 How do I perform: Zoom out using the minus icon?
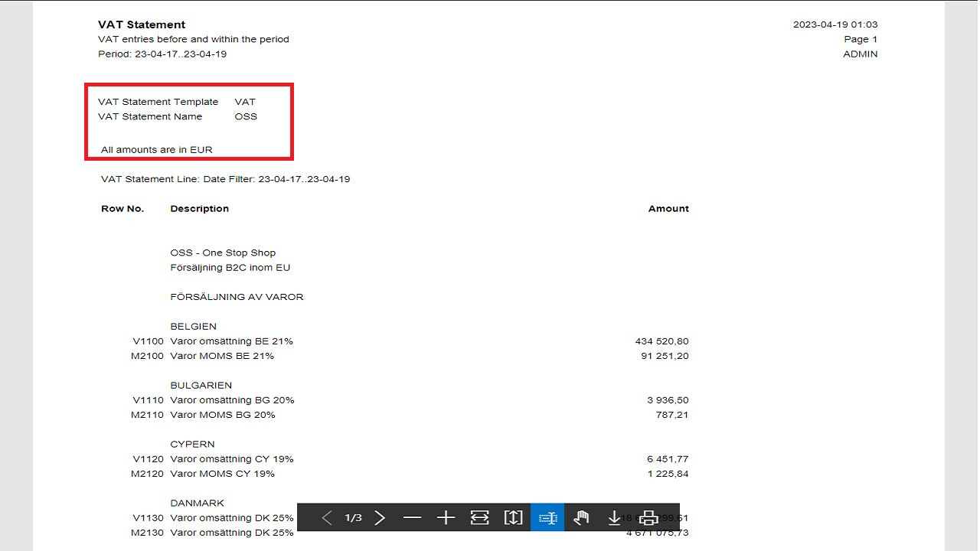413,518
